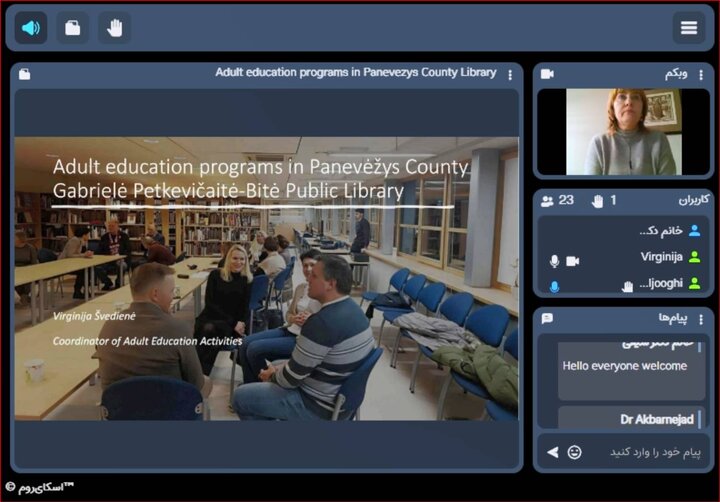Click the raised hands counter icon
The width and height of the screenshot is (720, 502).
(598, 201)
